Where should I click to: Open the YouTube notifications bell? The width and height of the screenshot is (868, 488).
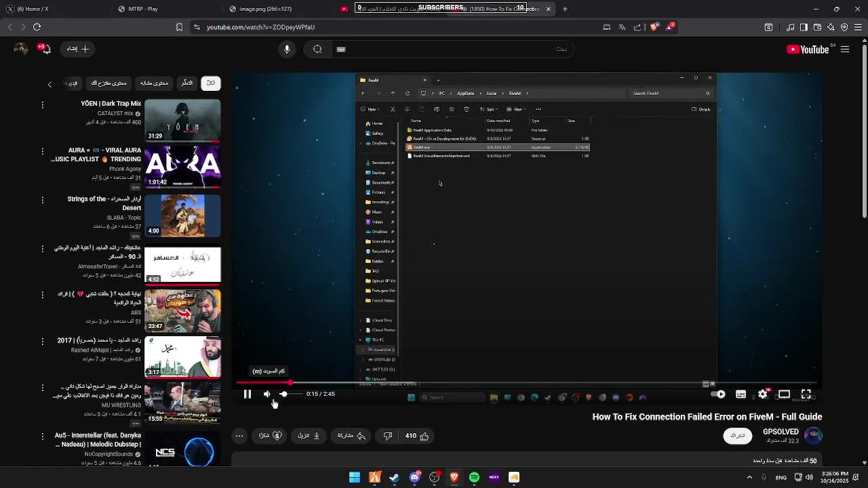point(45,49)
